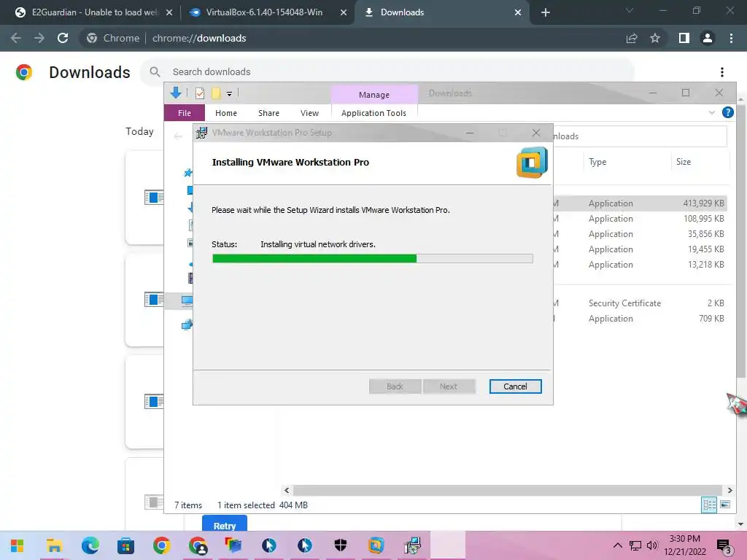Switch to the E2Guardian Chrome tab
747x560 pixels.
94,12
